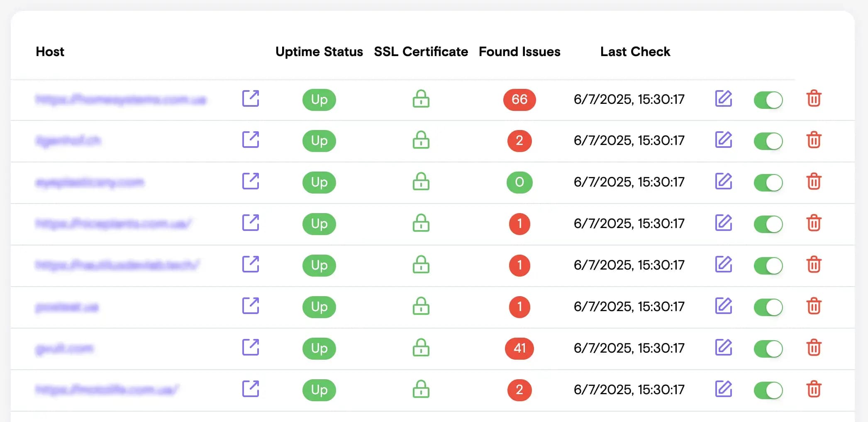Image resolution: width=868 pixels, height=422 pixels.
Task: Edit the second host row
Action: coord(724,140)
